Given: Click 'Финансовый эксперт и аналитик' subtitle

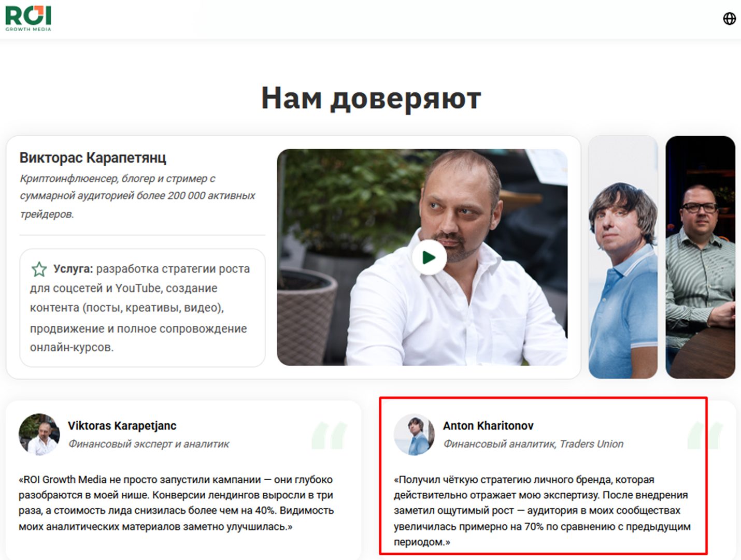Looking at the screenshot, I should (x=149, y=444).
